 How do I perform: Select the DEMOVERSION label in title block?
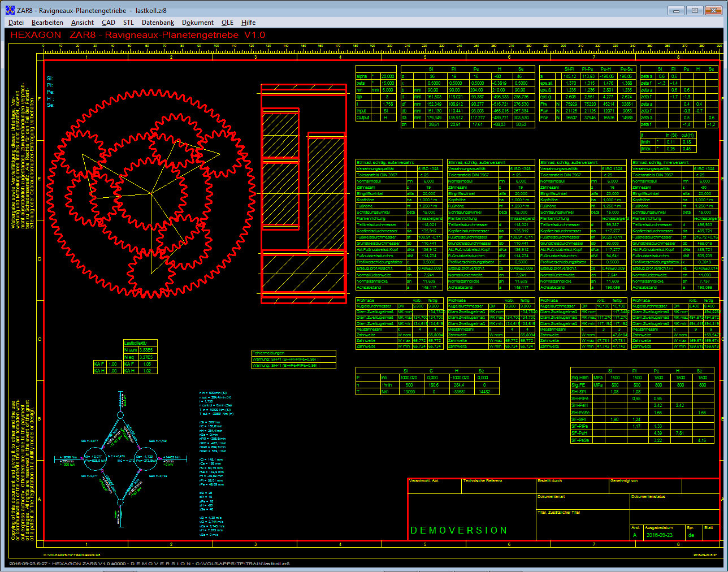(x=459, y=530)
